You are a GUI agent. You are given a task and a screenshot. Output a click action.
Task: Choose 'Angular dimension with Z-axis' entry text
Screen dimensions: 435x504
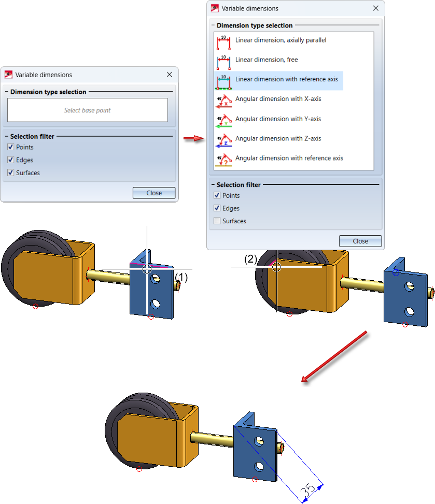tap(278, 138)
